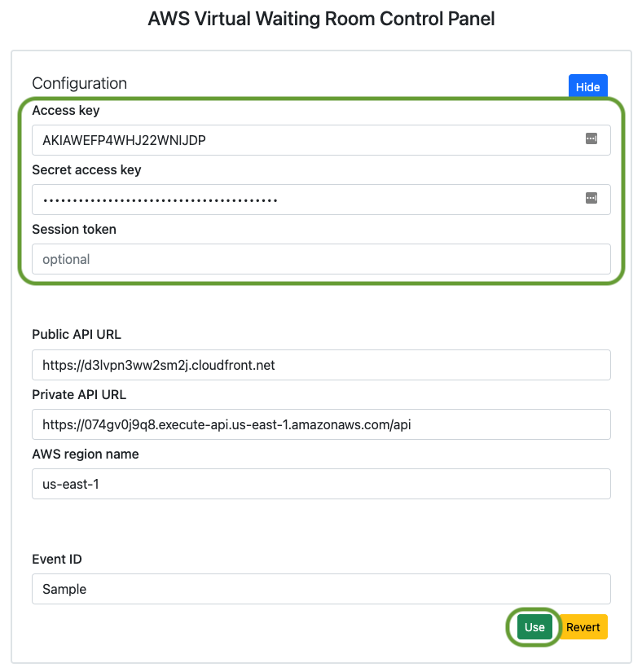
Task: Click the Secret access key label
Action: coord(86,169)
